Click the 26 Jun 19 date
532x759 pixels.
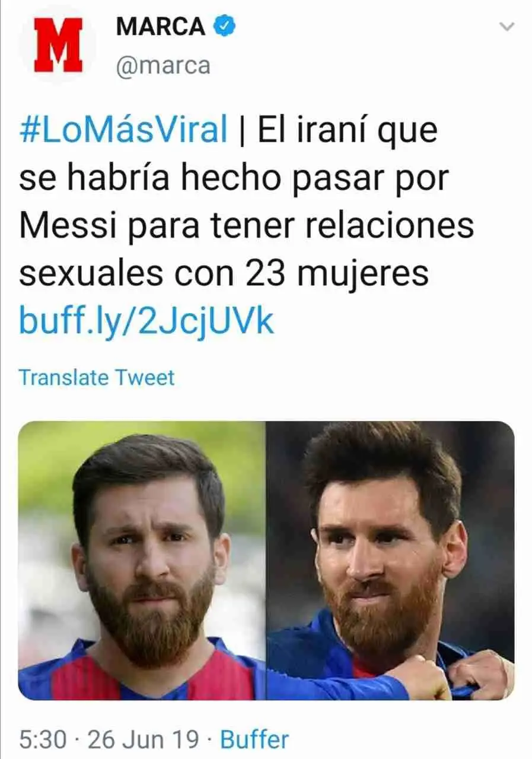point(143,739)
